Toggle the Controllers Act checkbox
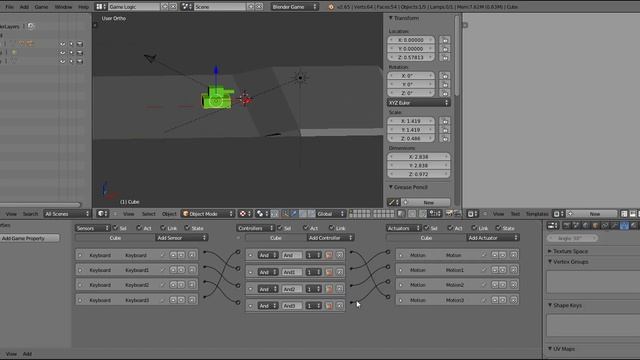The width and height of the screenshot is (640, 360). [x=306, y=228]
